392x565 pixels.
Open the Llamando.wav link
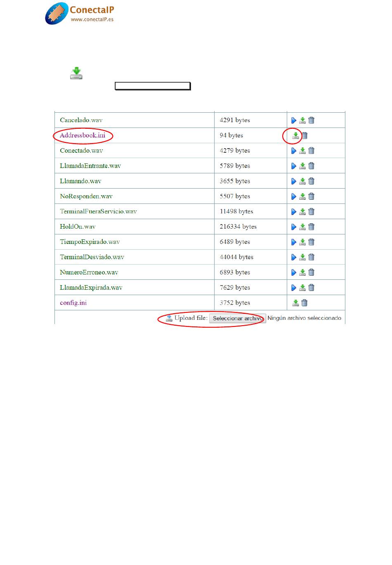(x=80, y=181)
